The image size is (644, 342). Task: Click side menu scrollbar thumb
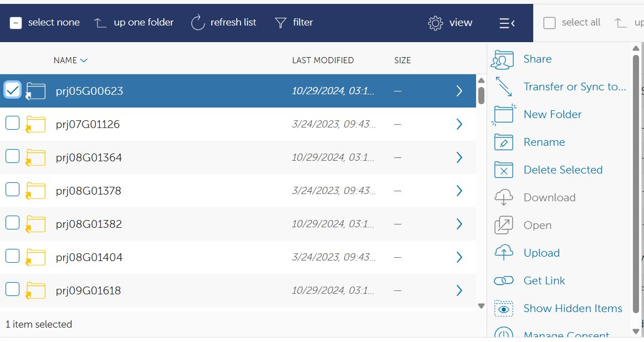(636, 184)
